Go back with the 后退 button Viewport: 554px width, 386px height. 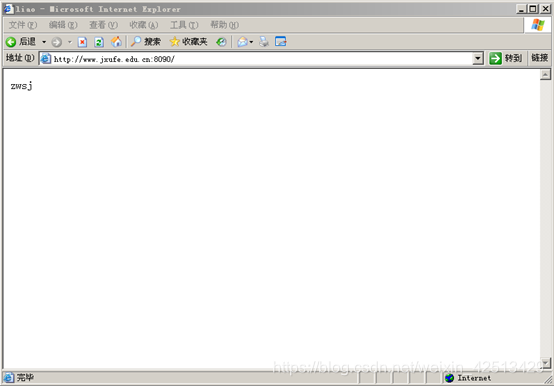click(x=21, y=42)
